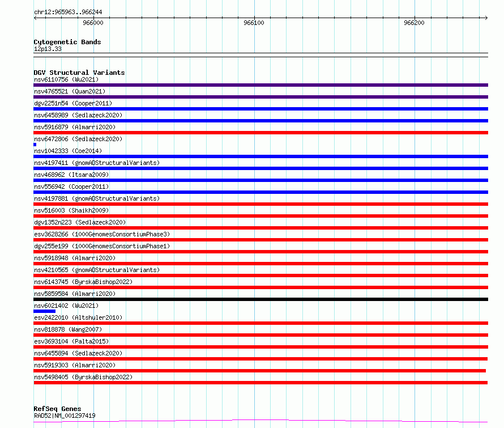
Task: Select the red bar under nsv6143745
Action: (x=260, y=287)
